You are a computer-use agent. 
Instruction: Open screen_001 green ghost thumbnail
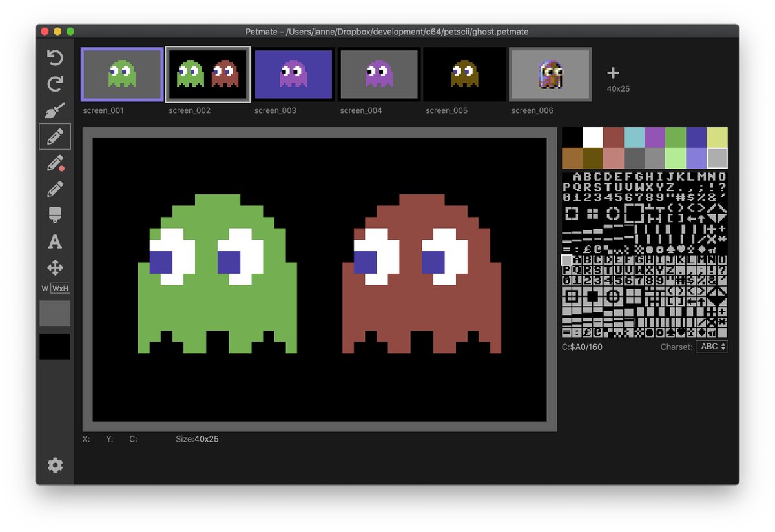122,74
